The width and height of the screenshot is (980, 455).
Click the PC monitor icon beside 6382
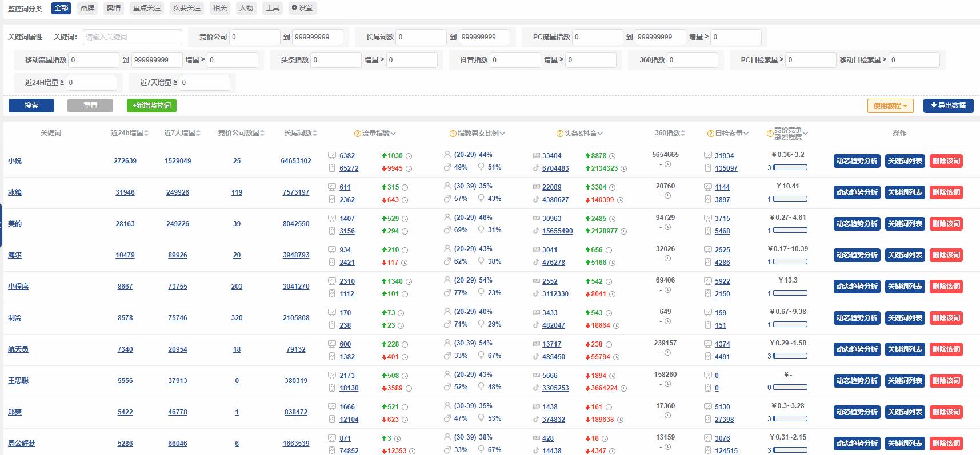332,155
